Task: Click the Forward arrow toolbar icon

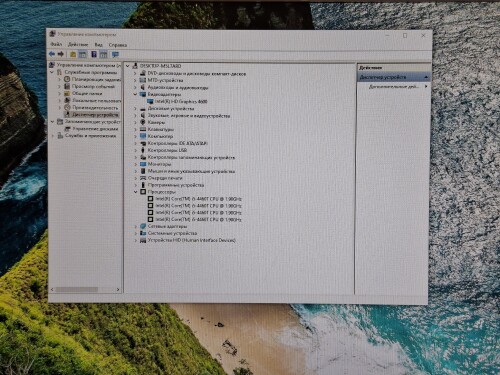Action: click(61, 54)
